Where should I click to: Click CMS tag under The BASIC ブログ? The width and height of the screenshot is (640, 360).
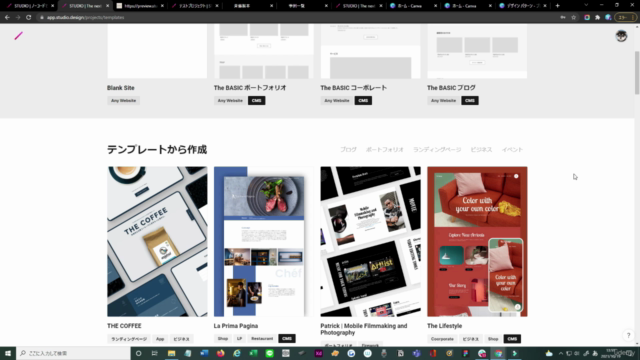coord(470,100)
